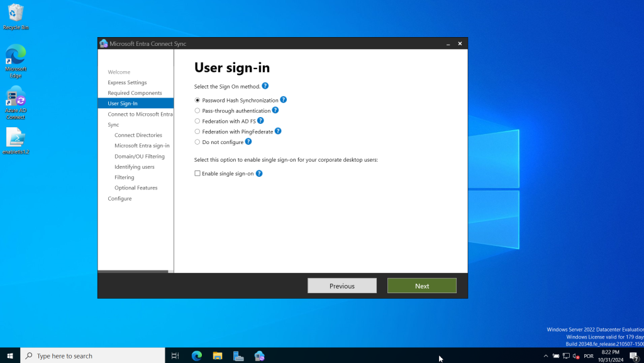The width and height of the screenshot is (644, 363).
Task: Close the Entra Connect Sync window
Action: pyautogui.click(x=460, y=43)
